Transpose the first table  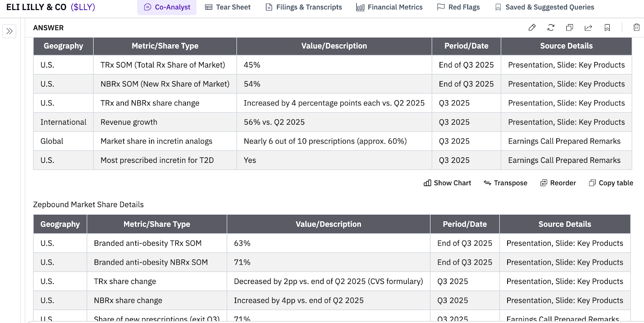tap(506, 183)
